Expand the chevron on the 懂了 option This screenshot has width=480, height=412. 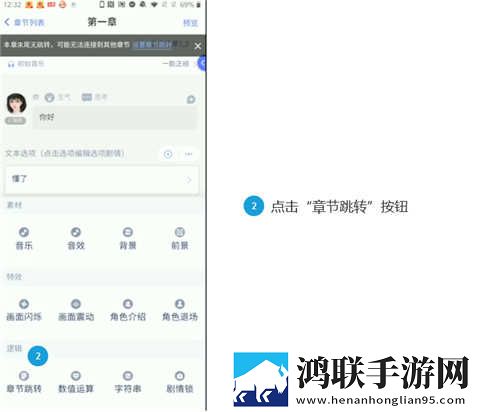point(189,180)
